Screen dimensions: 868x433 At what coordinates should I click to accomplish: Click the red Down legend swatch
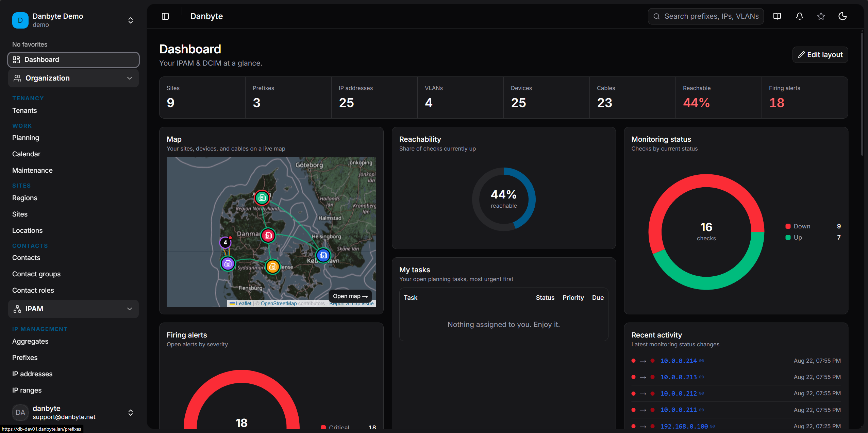click(788, 226)
